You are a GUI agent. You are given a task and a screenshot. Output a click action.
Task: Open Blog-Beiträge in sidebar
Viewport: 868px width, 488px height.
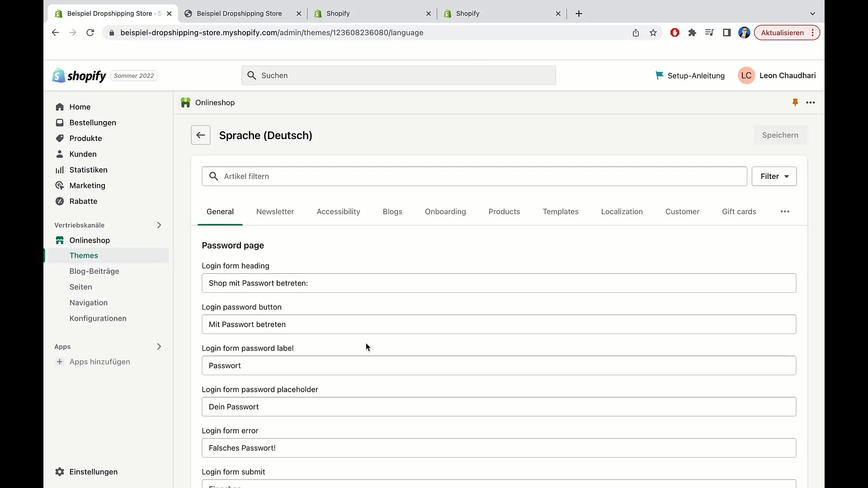[x=94, y=271]
